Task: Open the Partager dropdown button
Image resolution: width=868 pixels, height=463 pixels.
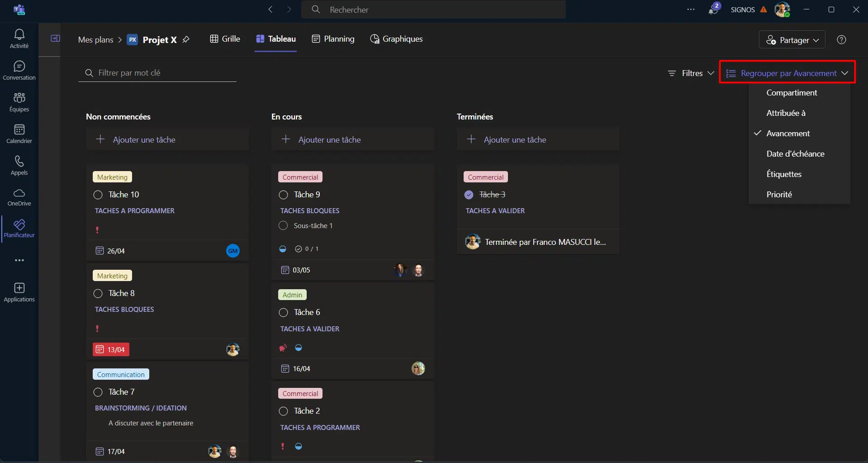Action: pos(792,40)
